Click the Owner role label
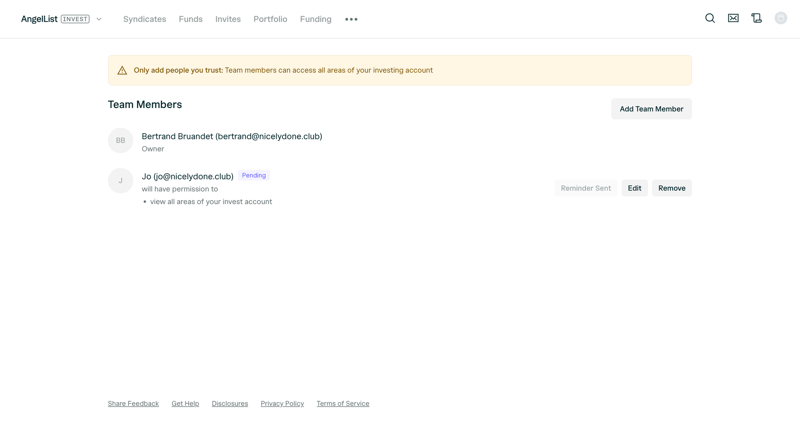 [153, 149]
